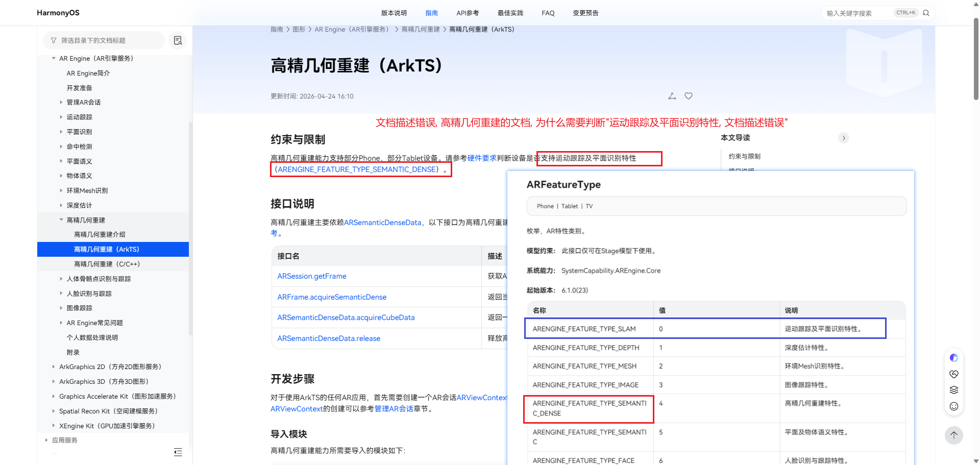The image size is (980, 465).
Task: Click the heart favorite icon
Action: [x=689, y=96]
